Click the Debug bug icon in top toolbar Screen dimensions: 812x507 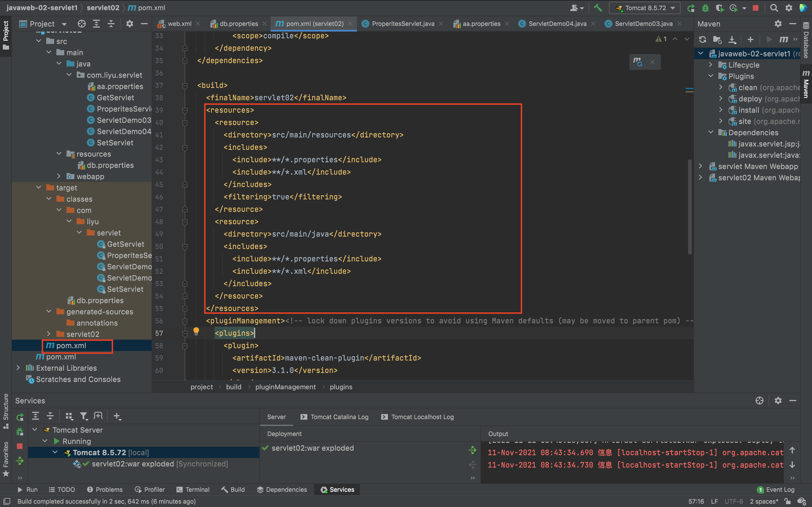click(705, 8)
